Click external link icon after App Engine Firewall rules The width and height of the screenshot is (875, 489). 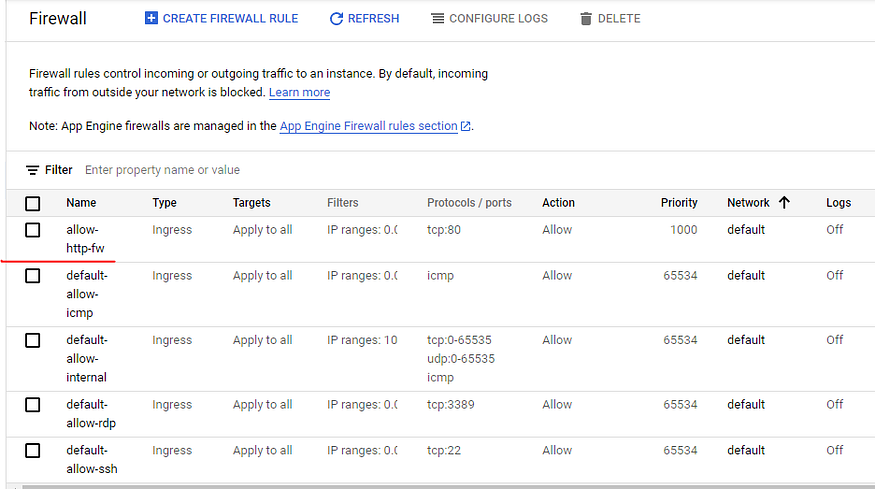tap(465, 126)
